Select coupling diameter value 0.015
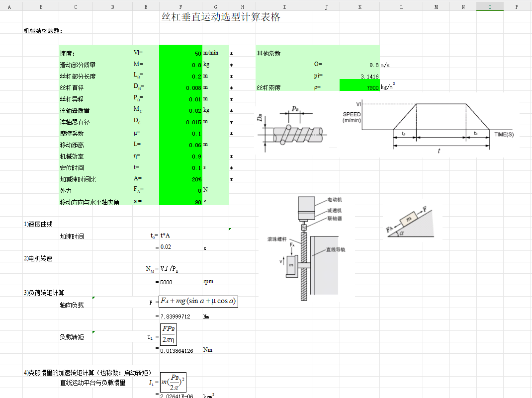This screenshot has width=532, height=398. coord(180,120)
